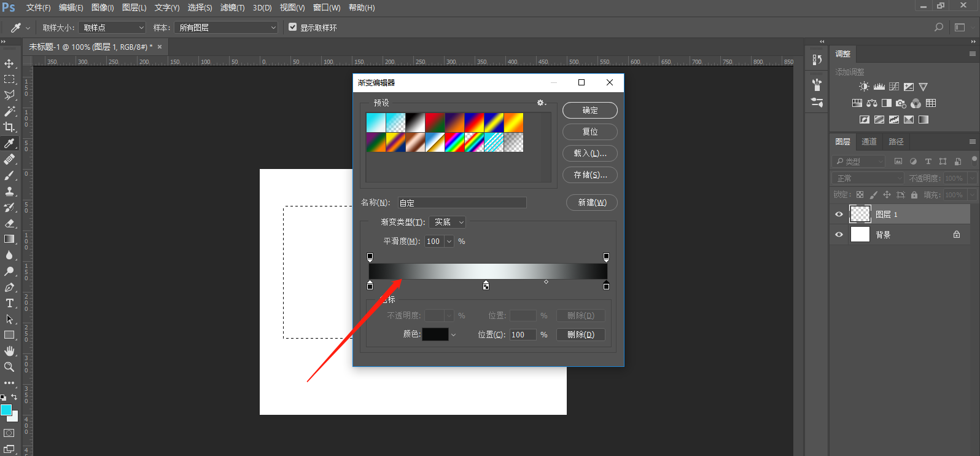Switch to the 通道 tab

pyautogui.click(x=869, y=142)
